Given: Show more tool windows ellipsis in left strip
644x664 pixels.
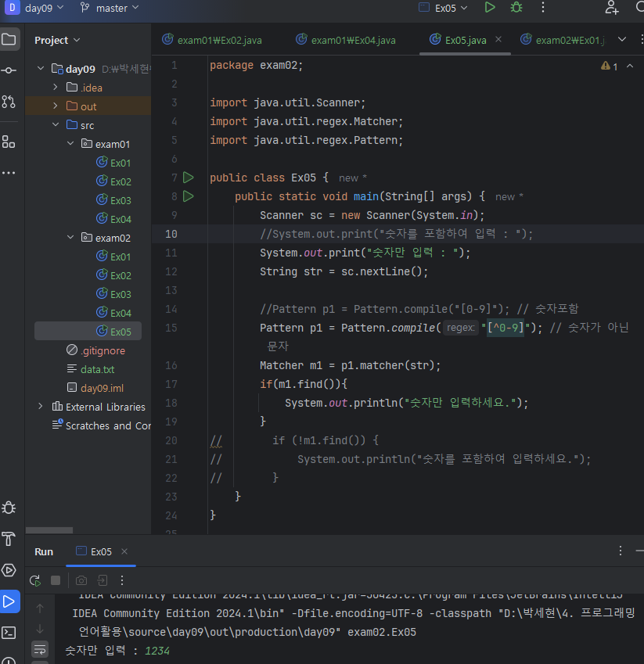Looking at the screenshot, I should click(x=9, y=173).
